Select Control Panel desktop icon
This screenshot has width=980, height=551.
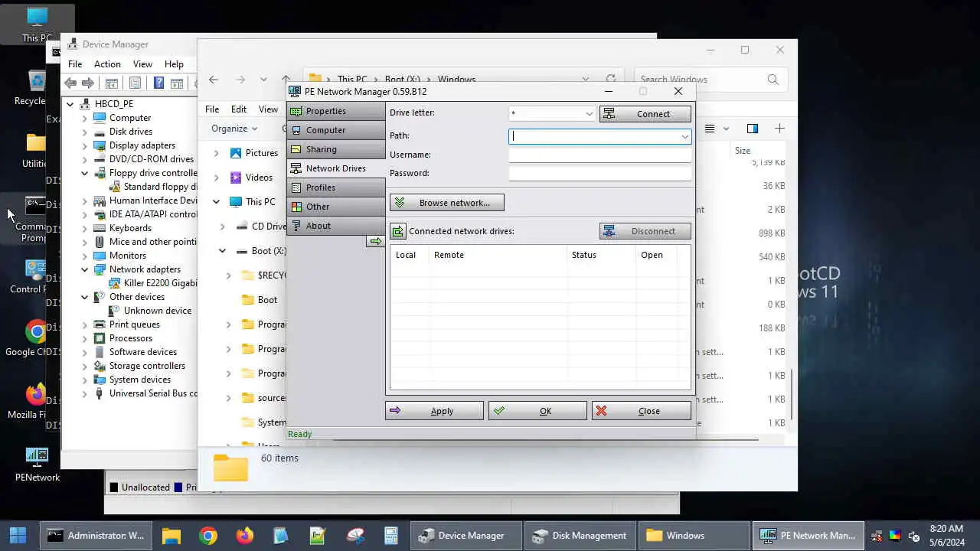[35, 276]
